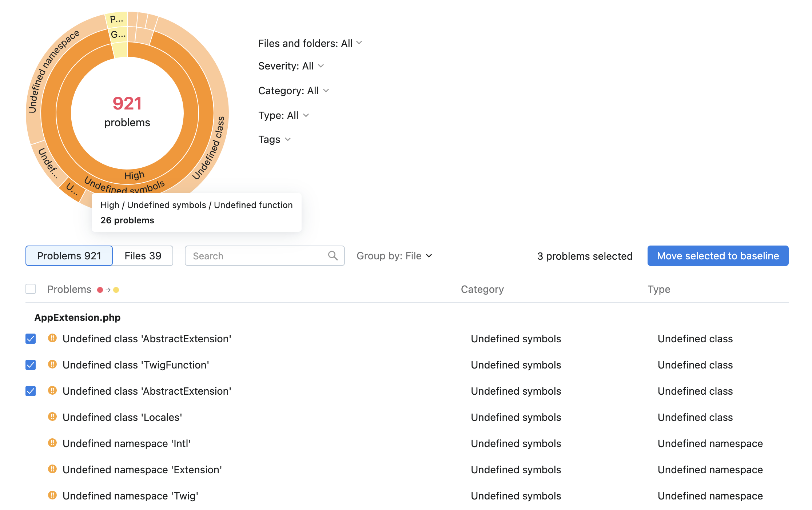The height and width of the screenshot is (510, 812).
Task: Click warning icon beside namespace 'Intl' problem
Action: pos(52,443)
